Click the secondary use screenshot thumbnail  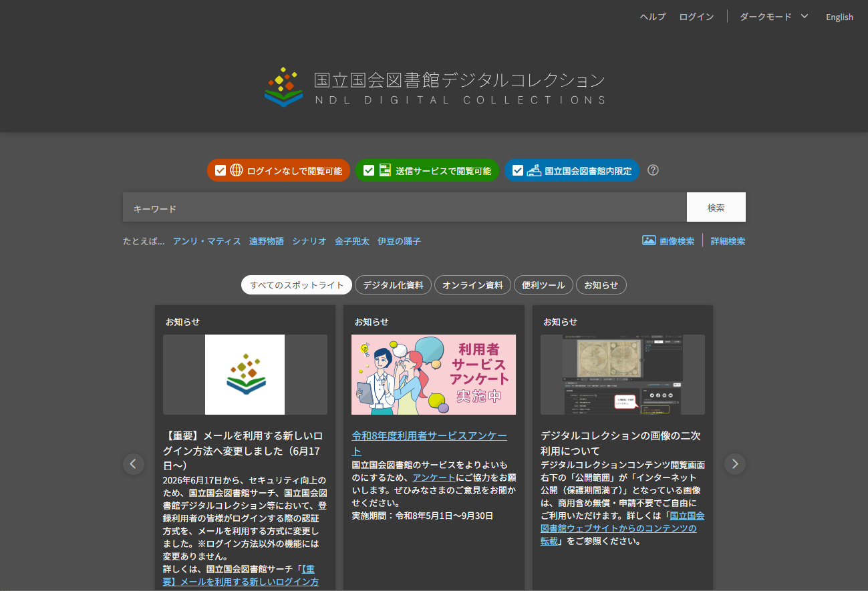click(623, 375)
